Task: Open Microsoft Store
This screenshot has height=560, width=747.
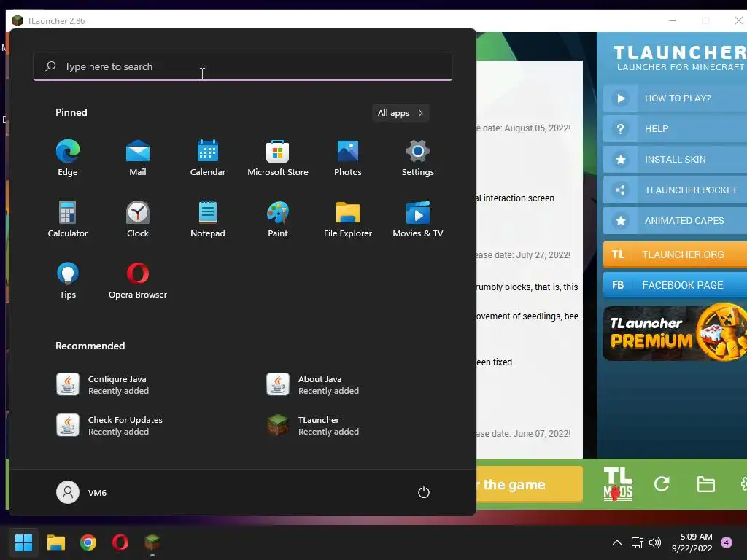Action: pyautogui.click(x=278, y=158)
